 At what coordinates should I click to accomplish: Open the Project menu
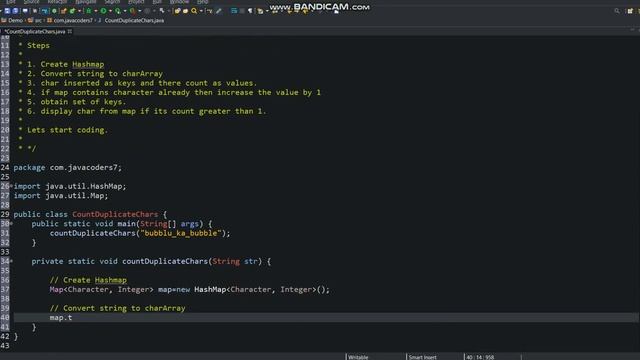click(136, 2)
